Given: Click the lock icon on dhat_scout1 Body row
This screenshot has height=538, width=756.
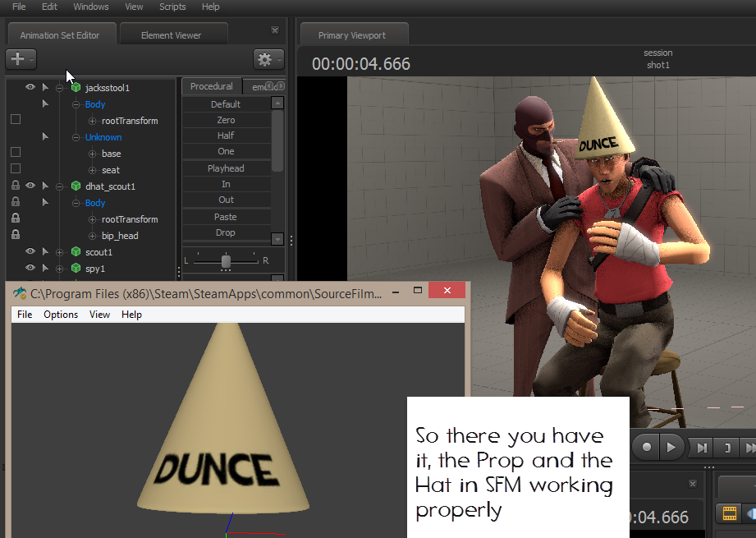Looking at the screenshot, I should pos(16,202).
